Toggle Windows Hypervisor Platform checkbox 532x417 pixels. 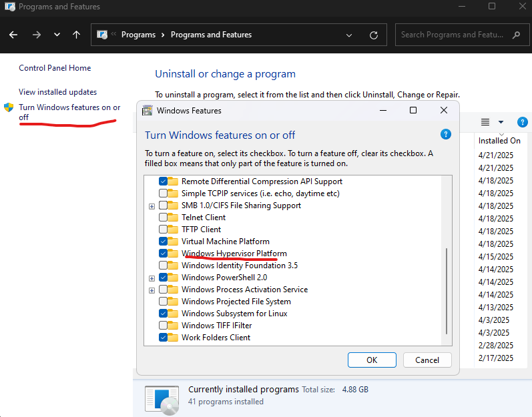(x=163, y=254)
